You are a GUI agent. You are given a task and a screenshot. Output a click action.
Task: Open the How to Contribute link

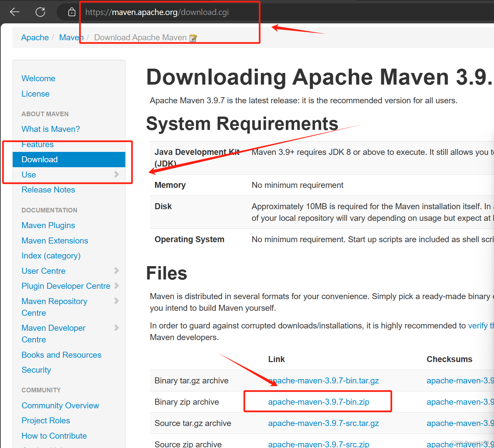point(54,436)
